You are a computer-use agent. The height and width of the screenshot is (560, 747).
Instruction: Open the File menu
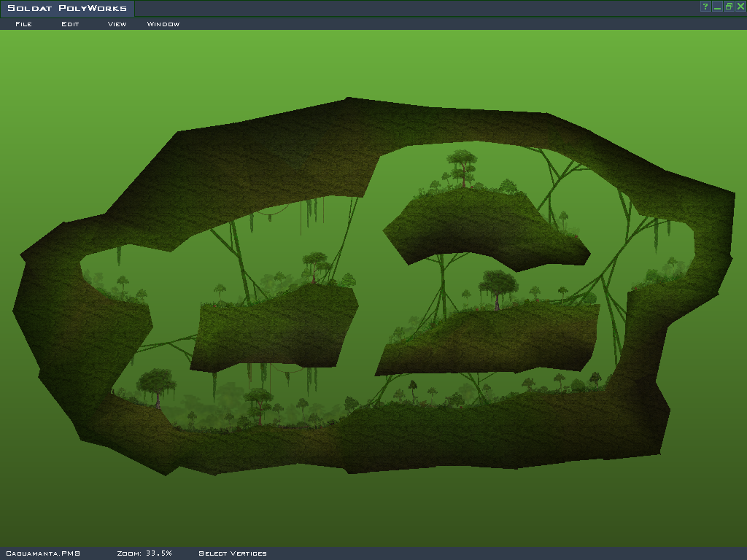(x=23, y=24)
